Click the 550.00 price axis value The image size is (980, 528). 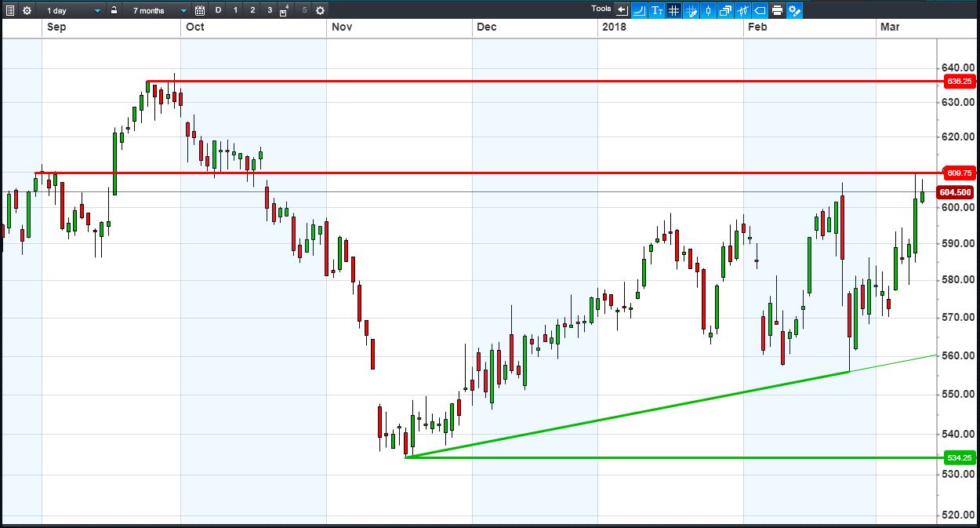(958, 394)
